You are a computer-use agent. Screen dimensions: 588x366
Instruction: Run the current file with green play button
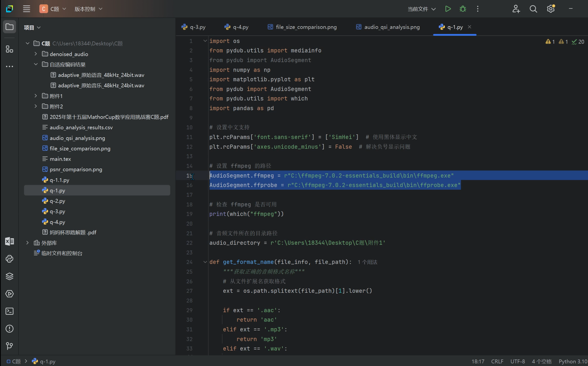pyautogui.click(x=448, y=9)
